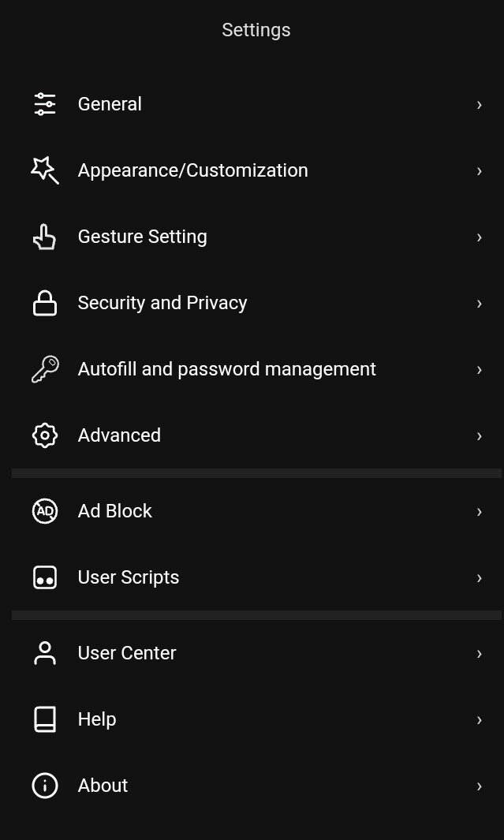Click the User Scripts icon
The image size is (504, 840).
pyautogui.click(x=45, y=577)
